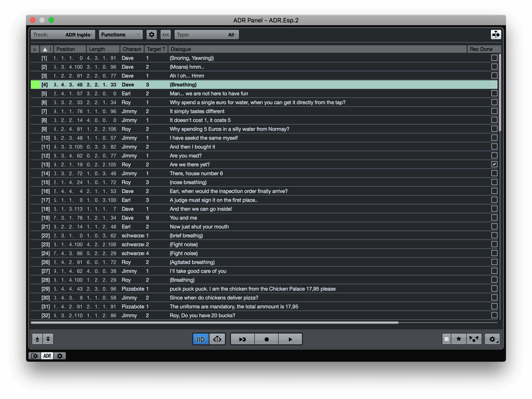Click the star icon at bottom right
The width and height of the screenshot is (532, 399).
459,339
